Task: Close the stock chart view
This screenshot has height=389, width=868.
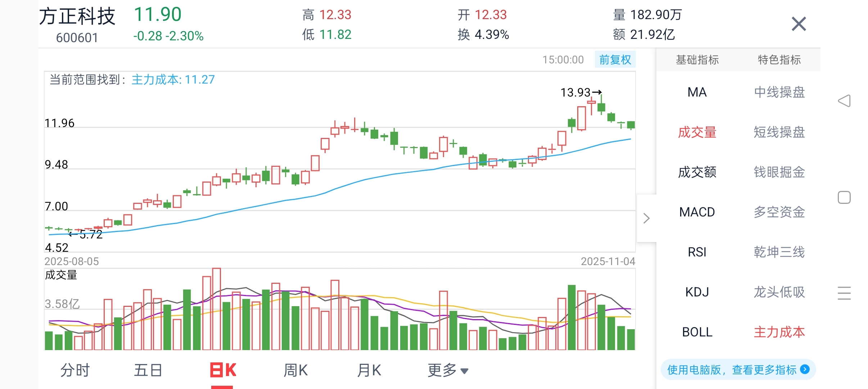Action: (799, 24)
